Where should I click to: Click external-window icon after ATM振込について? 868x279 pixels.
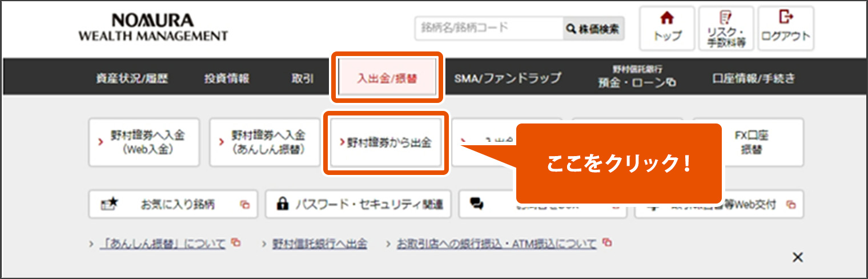pos(606,242)
